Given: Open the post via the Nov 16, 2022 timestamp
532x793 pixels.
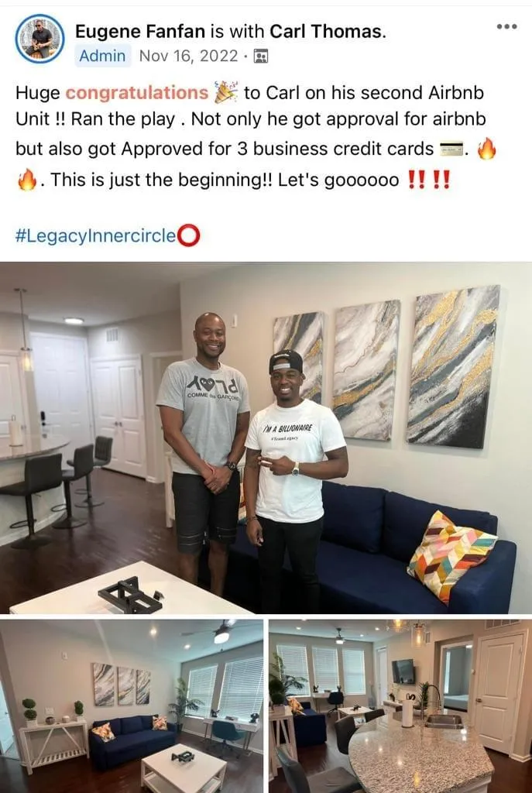Looking at the screenshot, I should [x=188, y=56].
